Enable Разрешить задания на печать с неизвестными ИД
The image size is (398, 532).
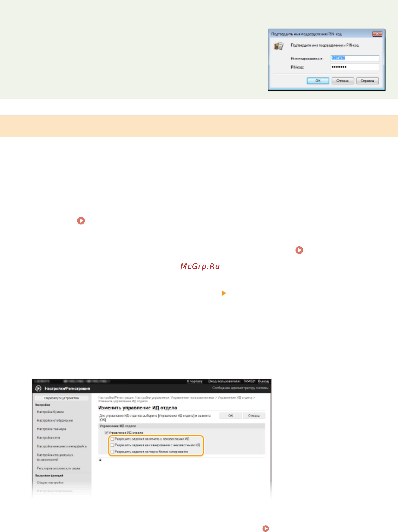tap(112, 439)
